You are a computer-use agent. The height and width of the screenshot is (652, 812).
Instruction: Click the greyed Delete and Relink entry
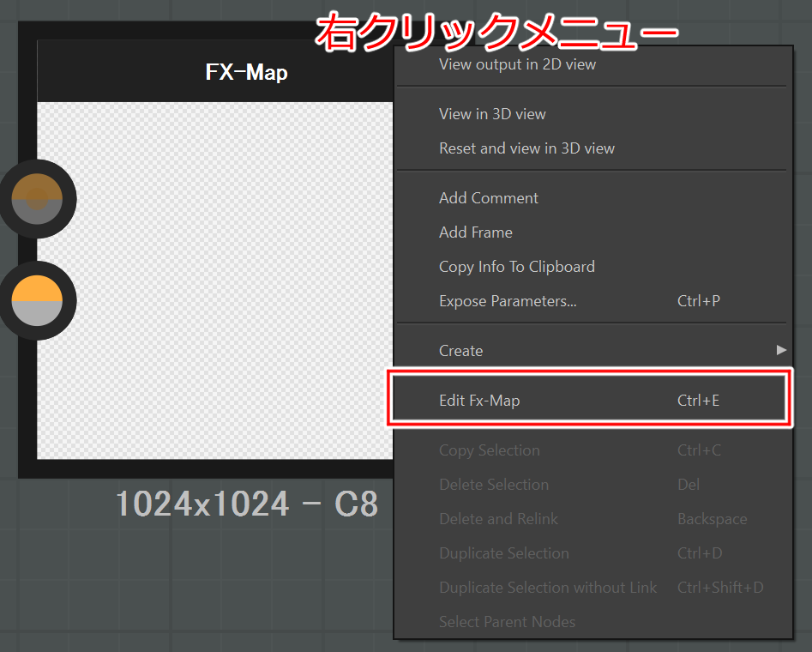coord(592,519)
